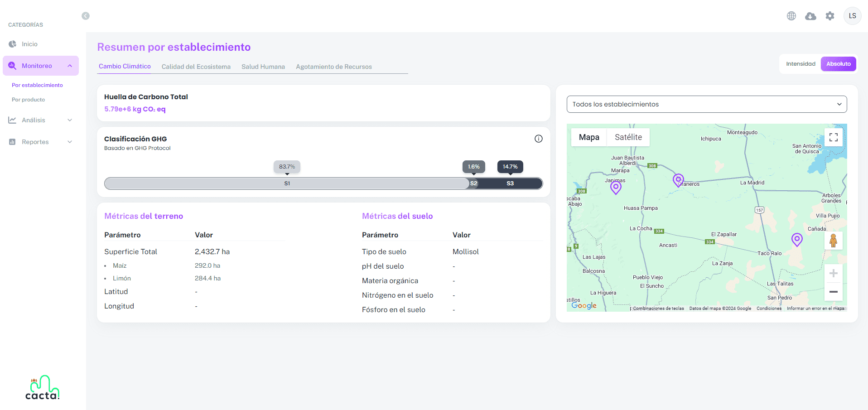Click the 284.4 ha value

[x=207, y=278]
